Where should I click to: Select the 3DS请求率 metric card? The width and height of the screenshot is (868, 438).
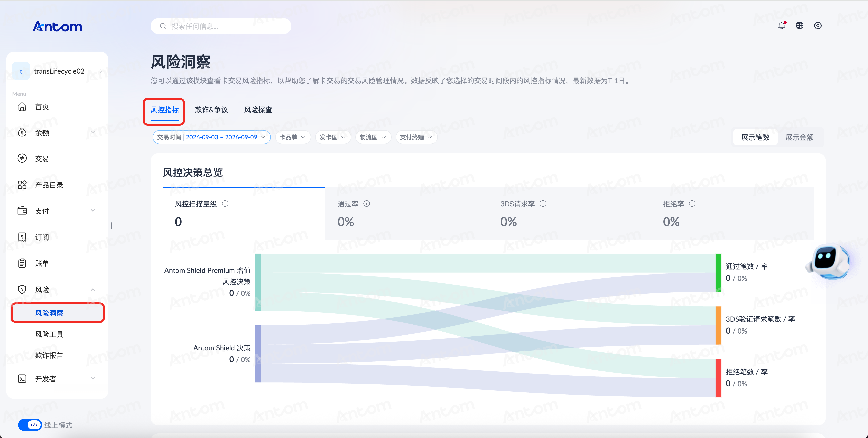[569, 214]
